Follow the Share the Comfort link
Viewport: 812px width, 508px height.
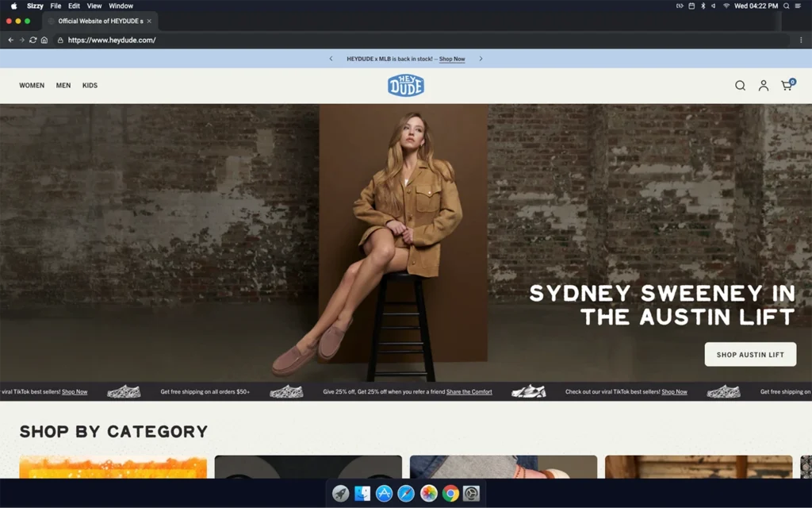(x=469, y=392)
